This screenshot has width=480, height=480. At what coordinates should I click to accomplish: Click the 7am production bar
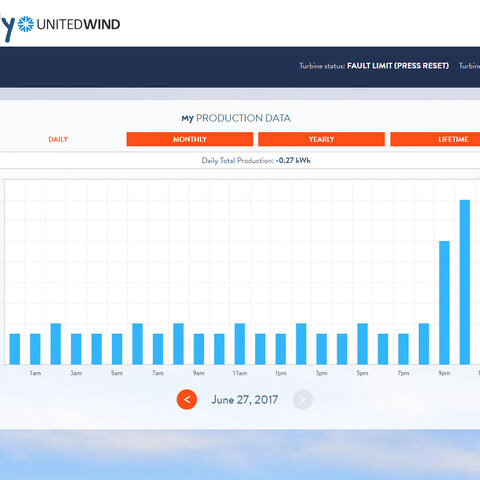coord(158,349)
